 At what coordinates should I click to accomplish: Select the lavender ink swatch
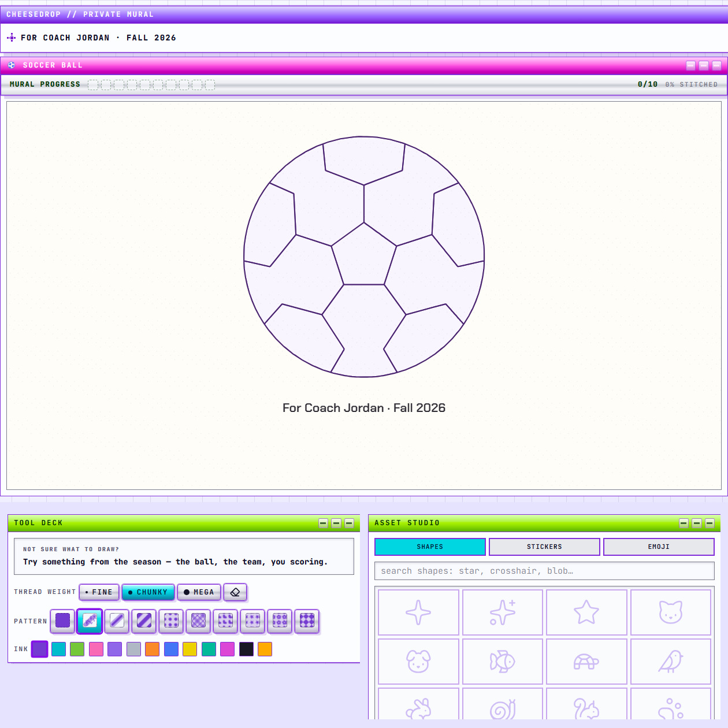[x=114, y=649]
